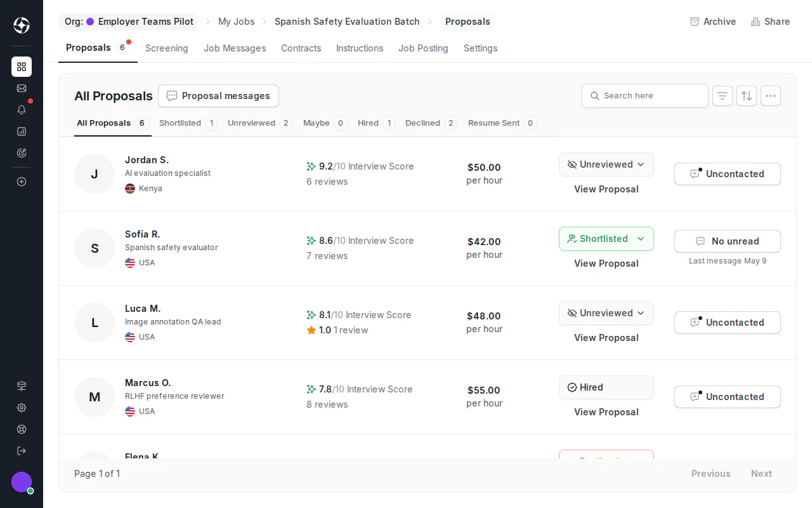This screenshot has width=812, height=508.
Task: Open the notifications bell in the sidebar
Action: (x=22, y=110)
